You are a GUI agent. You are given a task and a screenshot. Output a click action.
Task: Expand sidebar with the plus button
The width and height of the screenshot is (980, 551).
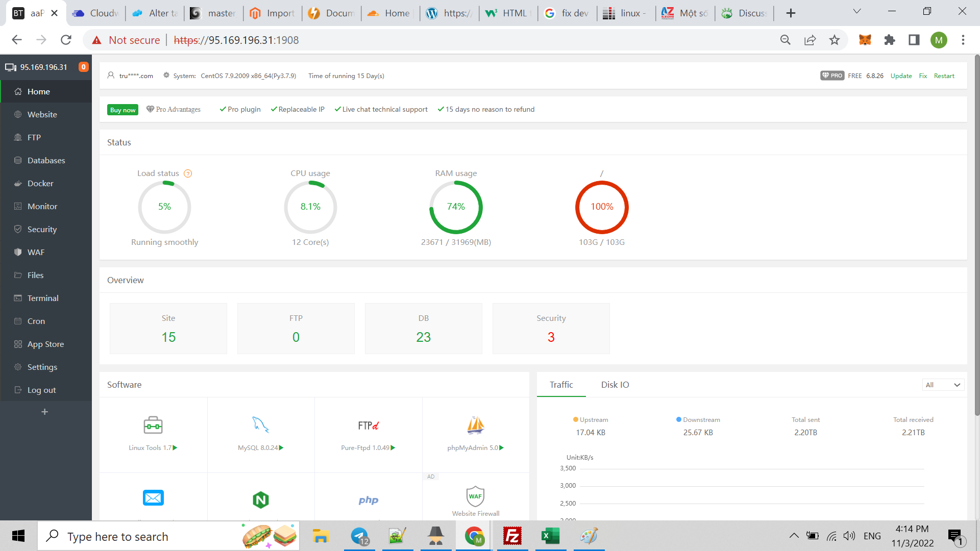[45, 412]
